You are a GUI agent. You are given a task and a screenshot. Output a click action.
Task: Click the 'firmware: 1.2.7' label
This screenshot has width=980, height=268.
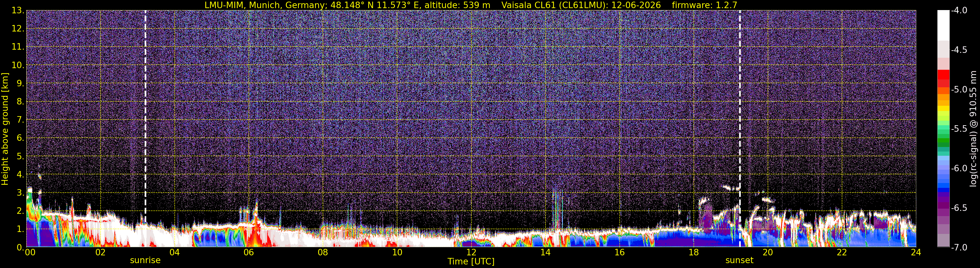pyautogui.click(x=705, y=5)
